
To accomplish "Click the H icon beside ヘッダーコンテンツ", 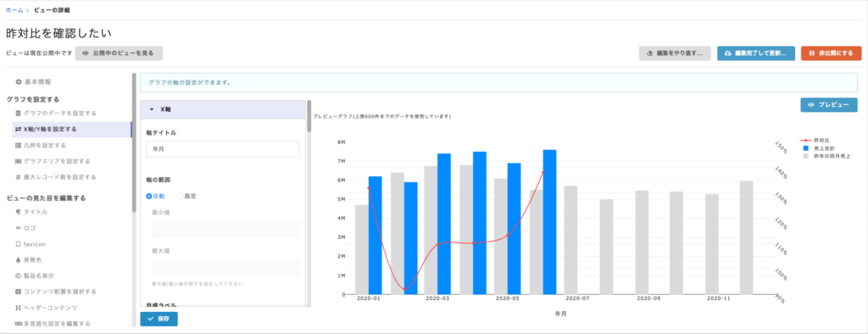I will tap(19, 308).
